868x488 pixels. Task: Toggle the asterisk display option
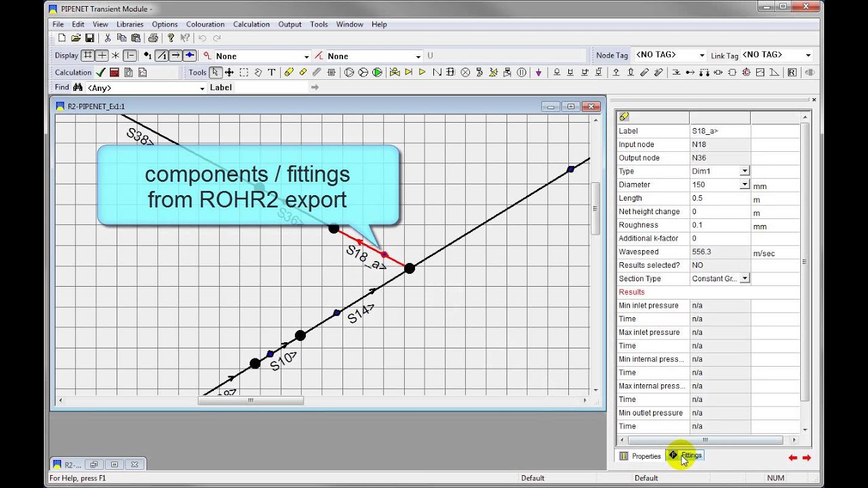click(115, 56)
